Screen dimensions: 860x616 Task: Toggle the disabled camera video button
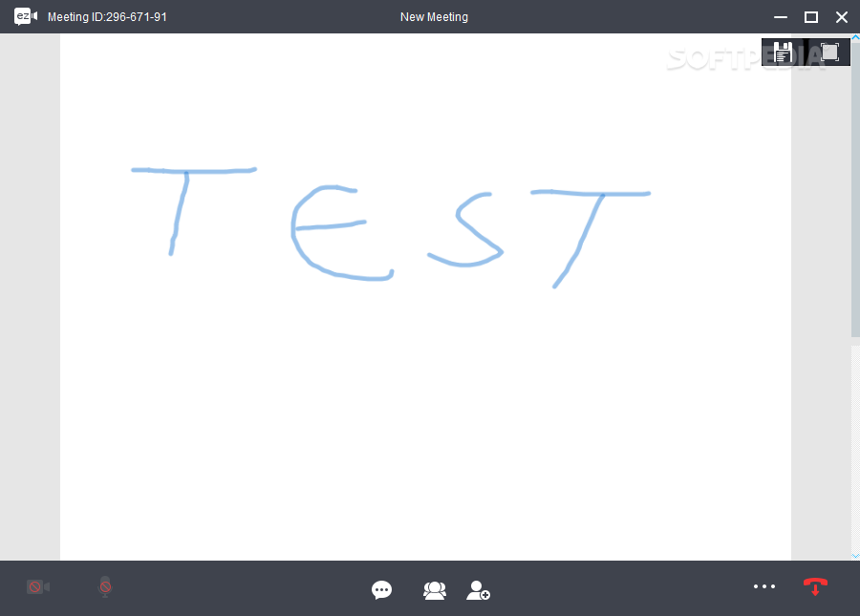coord(38,587)
